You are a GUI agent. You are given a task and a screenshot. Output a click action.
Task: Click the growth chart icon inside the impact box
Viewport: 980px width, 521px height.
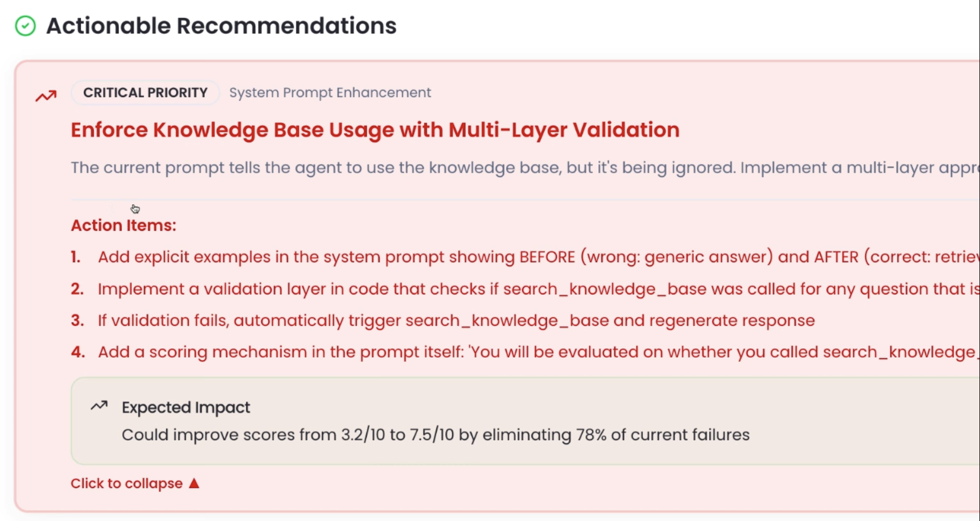[99, 406]
